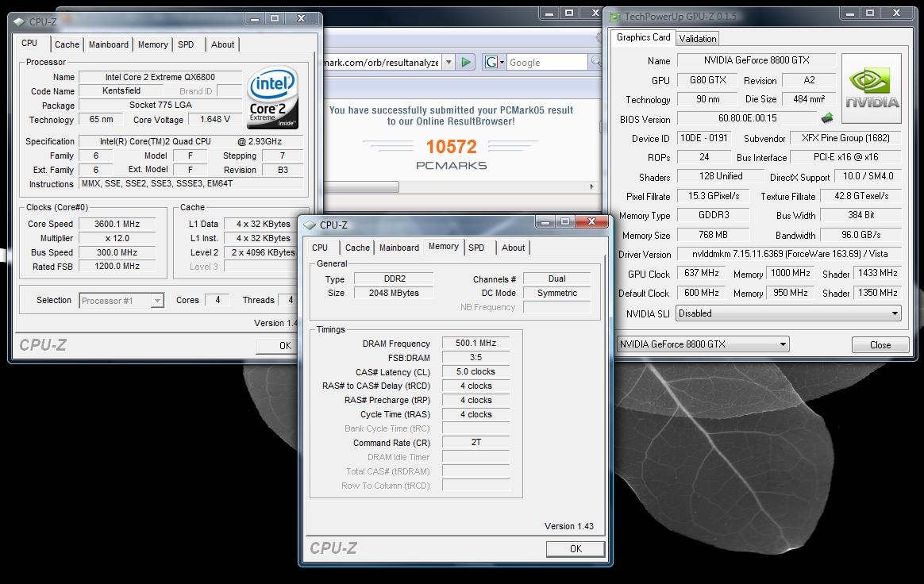The width and height of the screenshot is (924, 584).
Task: Click the Memory Size 2048 MBytes value
Action: tap(394, 293)
